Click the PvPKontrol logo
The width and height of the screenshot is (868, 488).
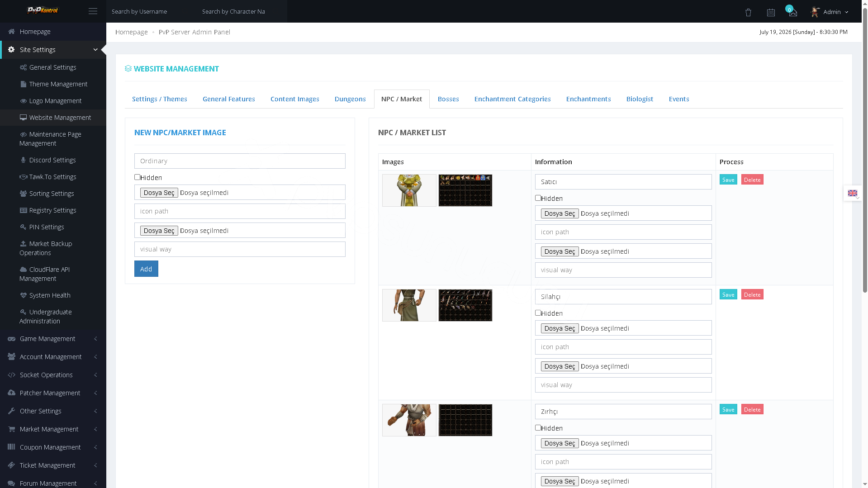(x=43, y=10)
